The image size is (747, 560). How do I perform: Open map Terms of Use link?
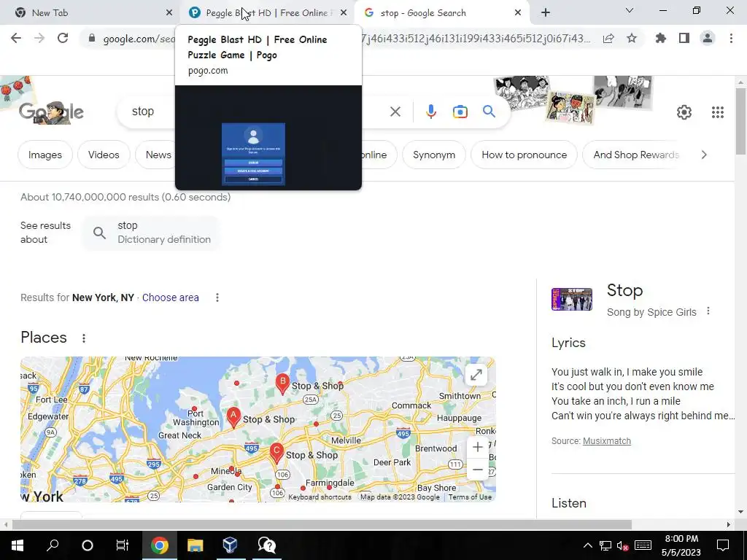tap(470, 497)
